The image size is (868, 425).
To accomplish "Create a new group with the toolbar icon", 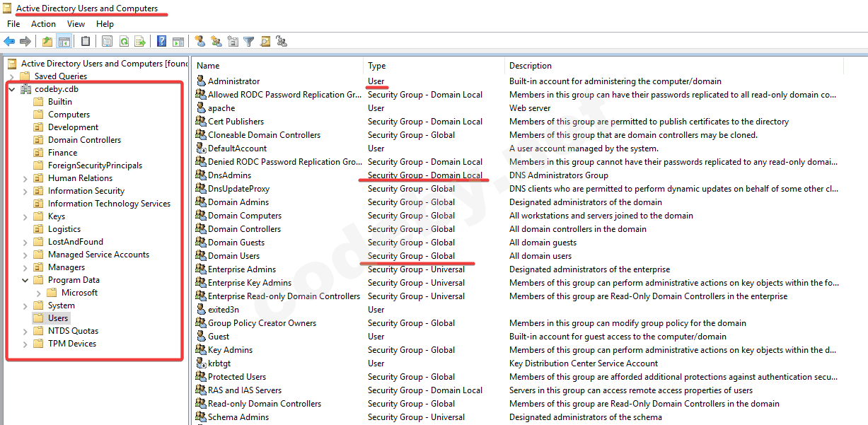I will click(x=216, y=42).
